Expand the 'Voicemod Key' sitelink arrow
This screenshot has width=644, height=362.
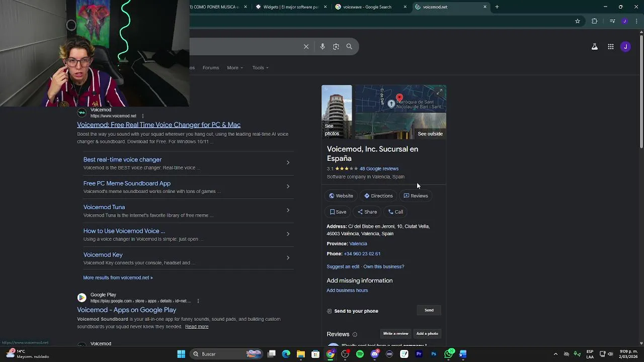288,257
